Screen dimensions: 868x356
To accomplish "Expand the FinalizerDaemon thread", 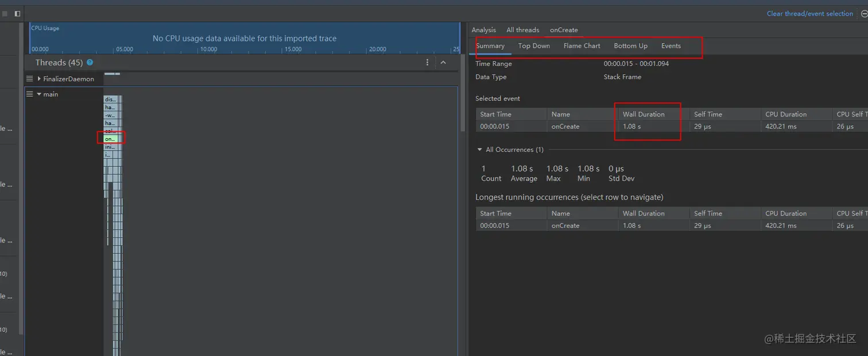I will pos(39,79).
